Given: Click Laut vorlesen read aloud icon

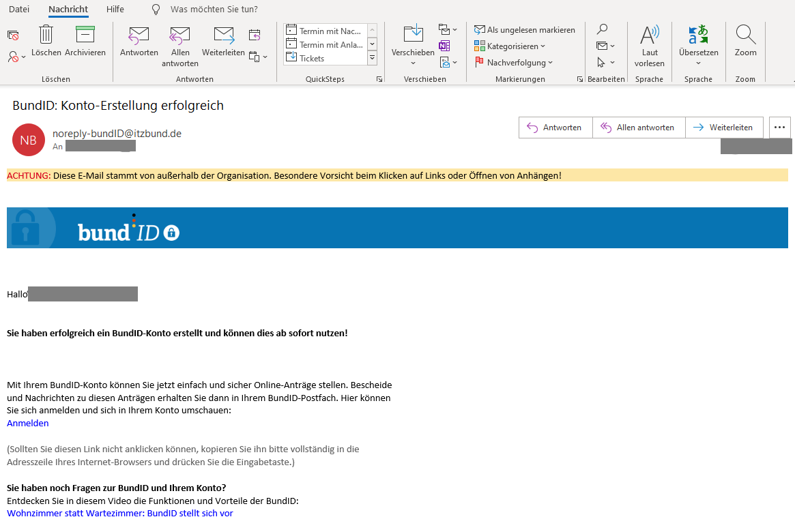Looking at the screenshot, I should point(650,35).
